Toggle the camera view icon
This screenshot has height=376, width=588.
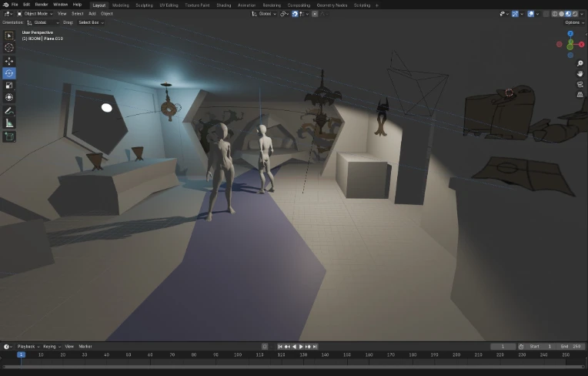click(580, 84)
